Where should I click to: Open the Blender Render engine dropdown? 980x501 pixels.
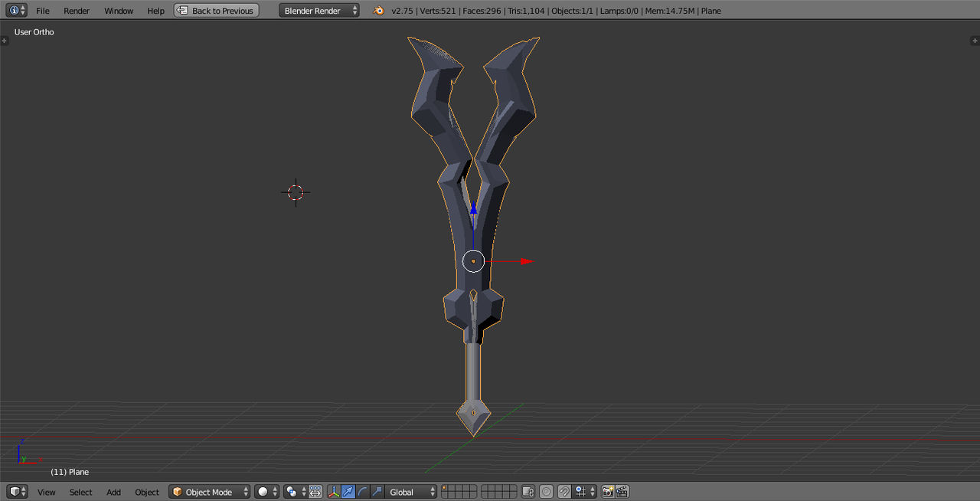319,11
